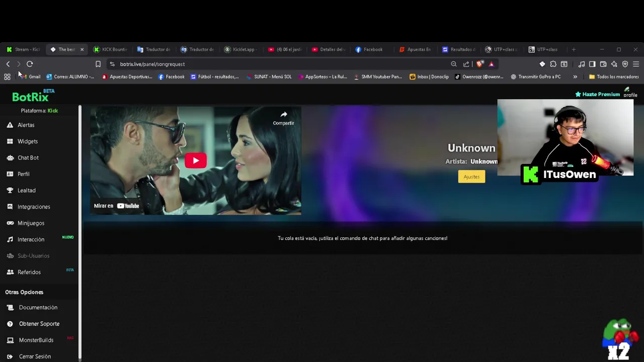644x362 pixels.
Task: Open Apuestas Deportivas bookmark
Action: [127, 76]
